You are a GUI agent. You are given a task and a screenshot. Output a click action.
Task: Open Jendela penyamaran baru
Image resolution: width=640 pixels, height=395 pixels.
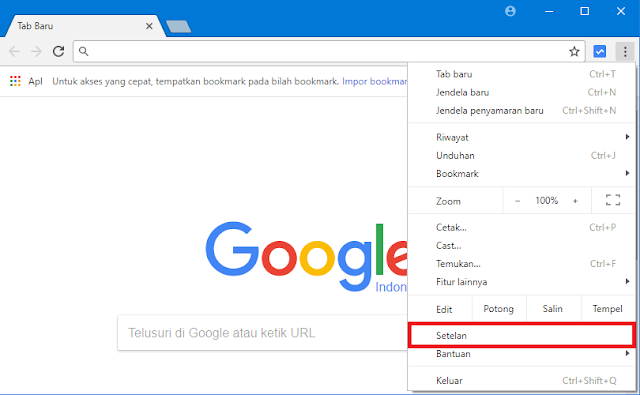(522, 111)
